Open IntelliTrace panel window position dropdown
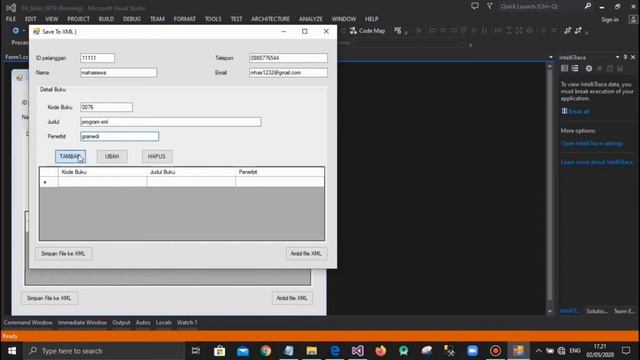Screen dimensions: 640x360 (x=618, y=58)
